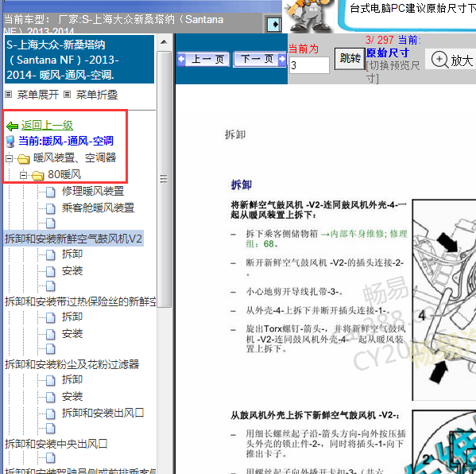Select 拆卸和安装带过热保险丝的新鲜空 item

[80, 301]
